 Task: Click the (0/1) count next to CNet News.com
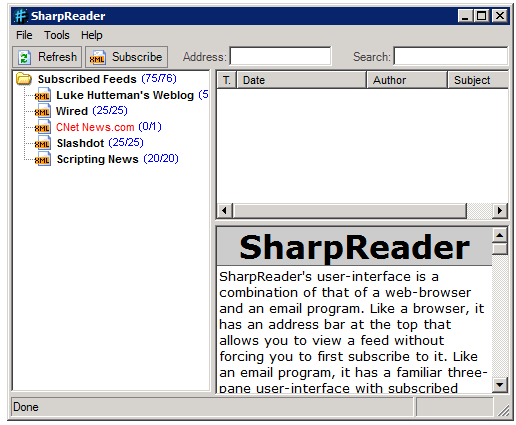(x=150, y=127)
